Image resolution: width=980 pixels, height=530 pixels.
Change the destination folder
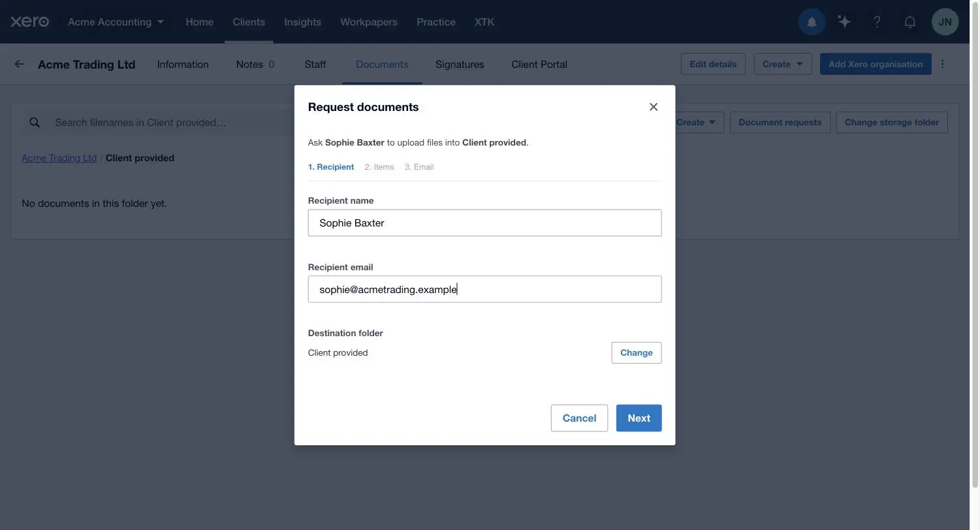point(637,352)
